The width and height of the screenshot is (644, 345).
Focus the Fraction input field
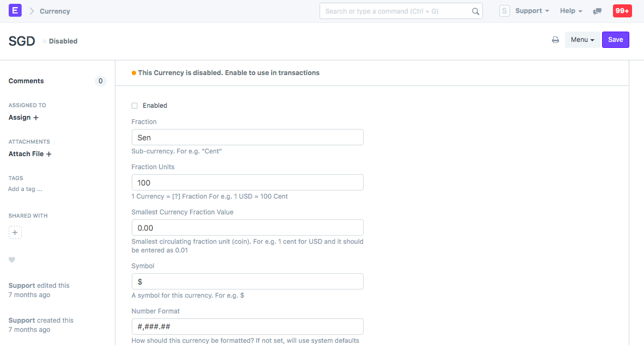point(247,138)
